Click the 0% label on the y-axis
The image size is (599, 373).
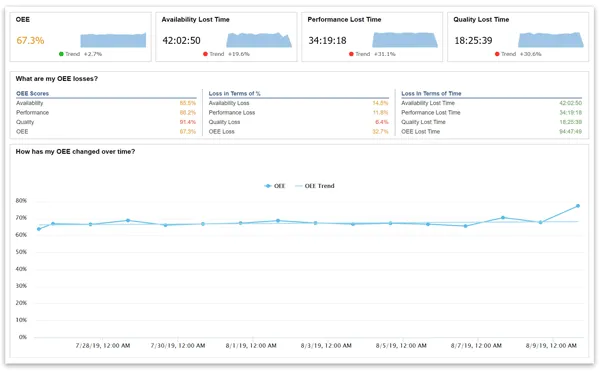tap(23, 337)
